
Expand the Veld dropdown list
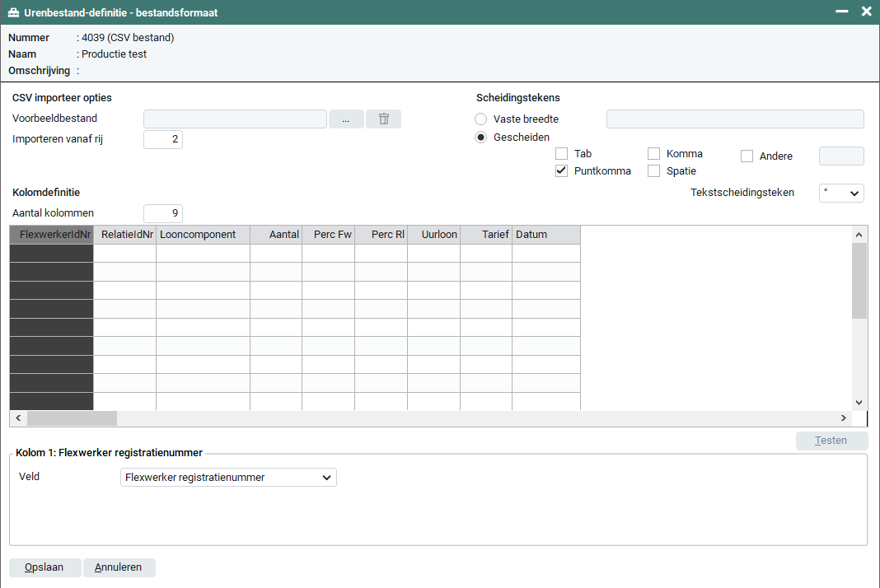(x=228, y=477)
